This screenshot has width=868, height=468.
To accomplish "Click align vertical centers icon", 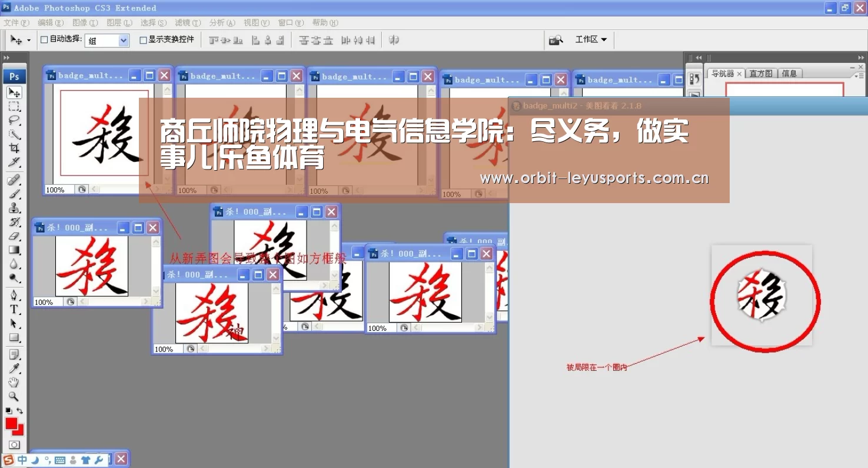I will pyautogui.click(x=226, y=40).
